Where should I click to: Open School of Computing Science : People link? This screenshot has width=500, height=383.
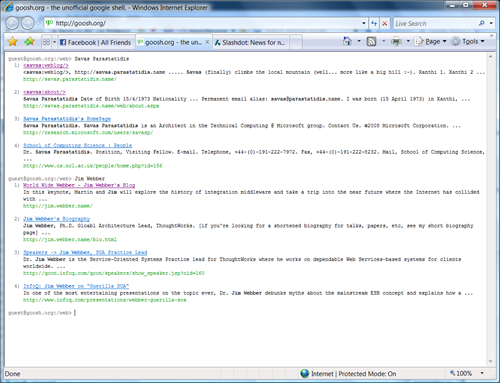coord(77,145)
